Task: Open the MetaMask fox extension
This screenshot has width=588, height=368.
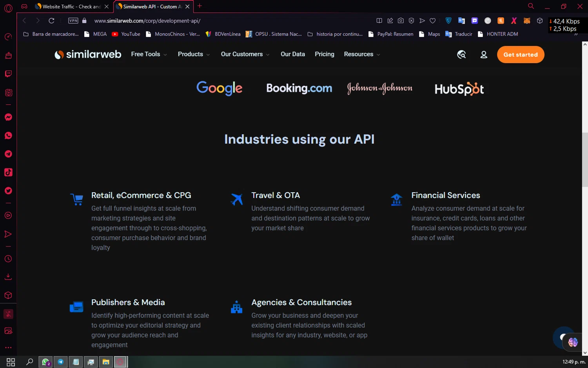Action: 527,20
